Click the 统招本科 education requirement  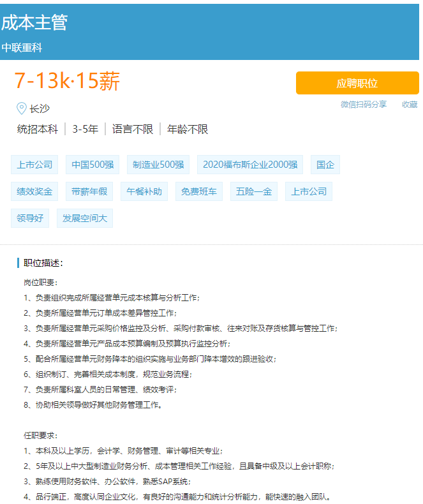(x=38, y=130)
